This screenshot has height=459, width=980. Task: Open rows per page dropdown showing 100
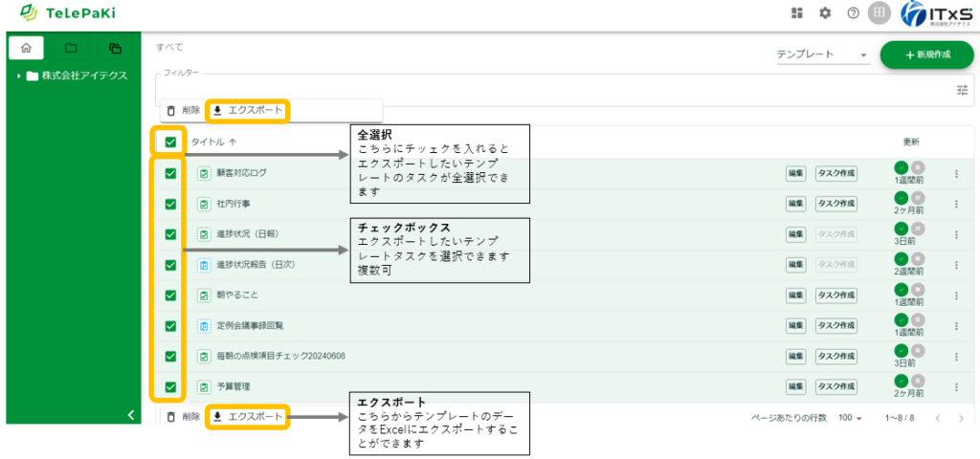(850, 418)
